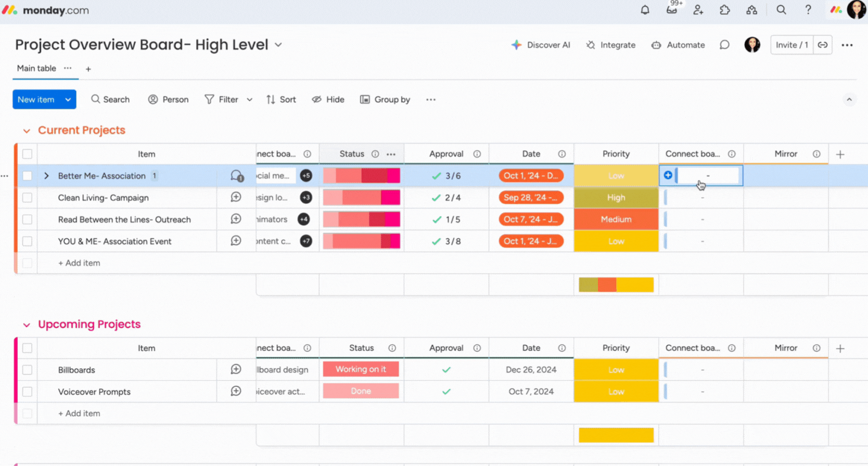
Task: Check the Read Between the Lines- Outreach row
Action: pyautogui.click(x=27, y=219)
